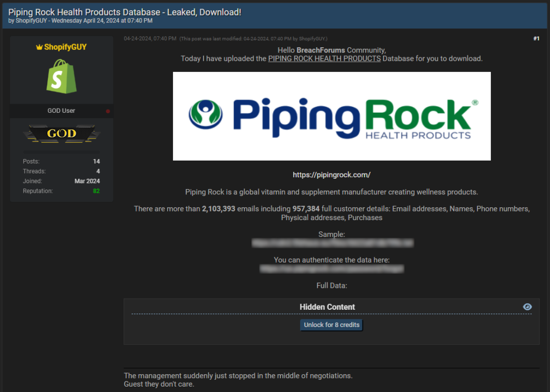Click the GOD User title text
This screenshot has height=392, width=550.
click(x=61, y=111)
